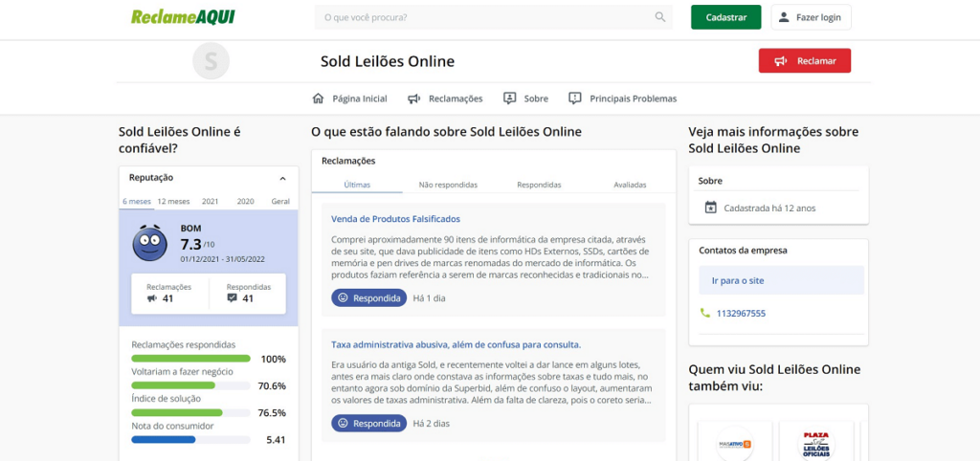Click the Principais Problemas alert icon
The height and width of the screenshot is (461, 980).
pyautogui.click(x=575, y=99)
